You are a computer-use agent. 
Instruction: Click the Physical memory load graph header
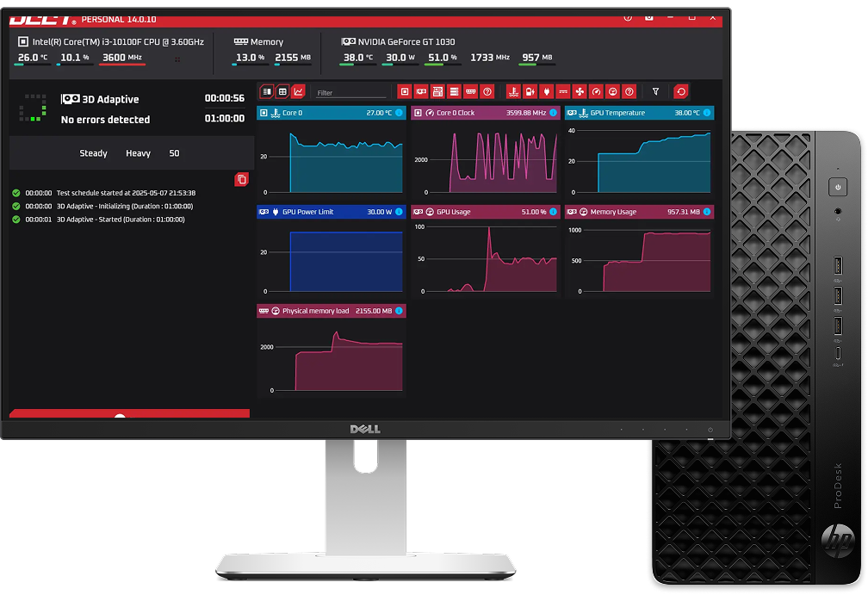pyautogui.click(x=331, y=311)
